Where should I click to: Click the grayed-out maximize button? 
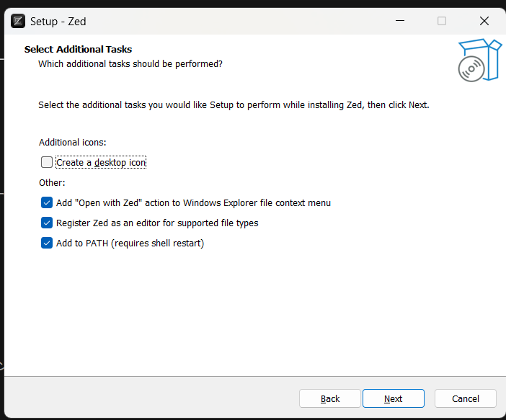click(x=442, y=21)
